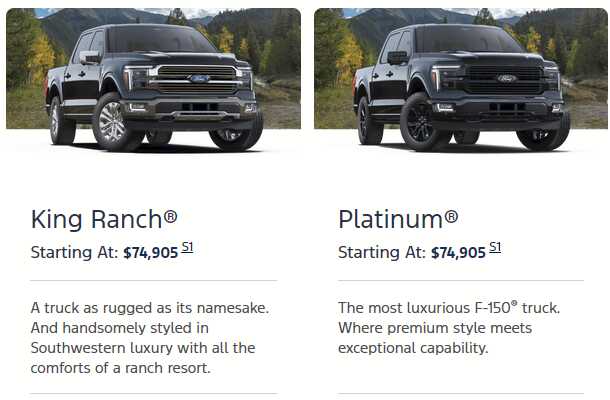This screenshot has height=400, width=610.
Task: Click the Ford logo on King Ranch grille
Action: click(x=200, y=79)
